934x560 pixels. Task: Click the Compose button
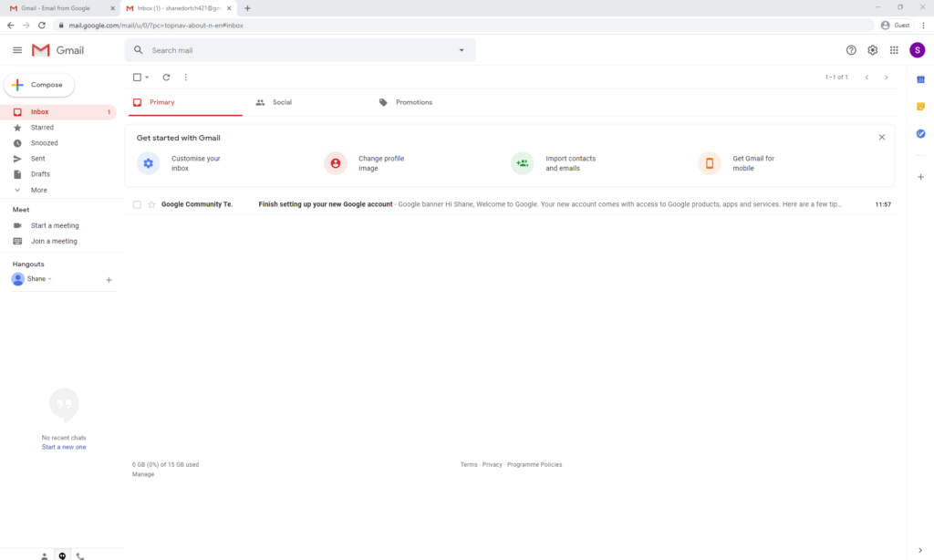[39, 85]
